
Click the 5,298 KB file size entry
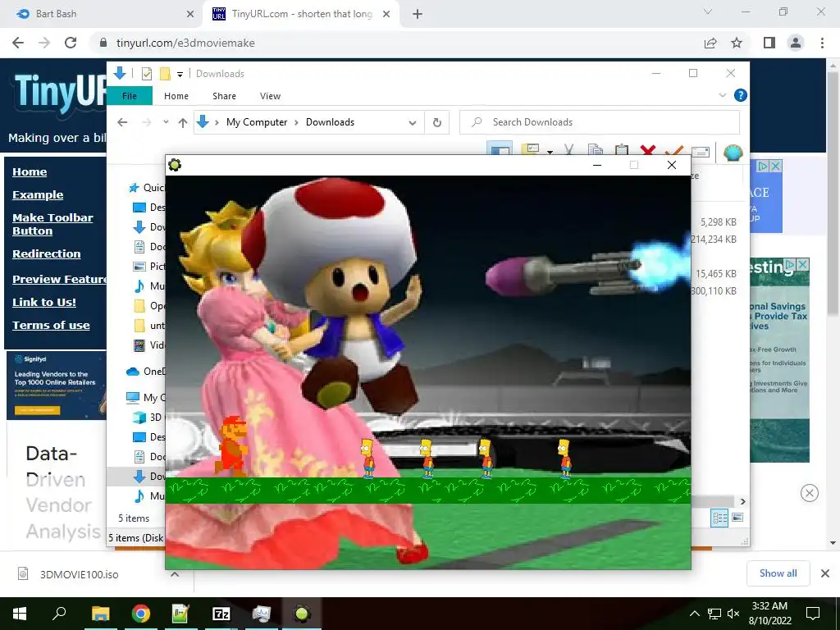tap(719, 221)
